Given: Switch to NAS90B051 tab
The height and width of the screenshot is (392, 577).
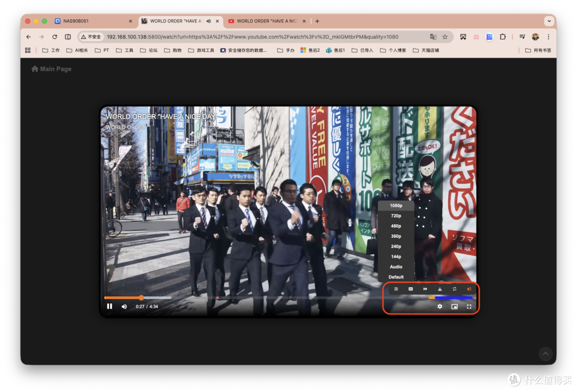Looking at the screenshot, I should 93,21.
